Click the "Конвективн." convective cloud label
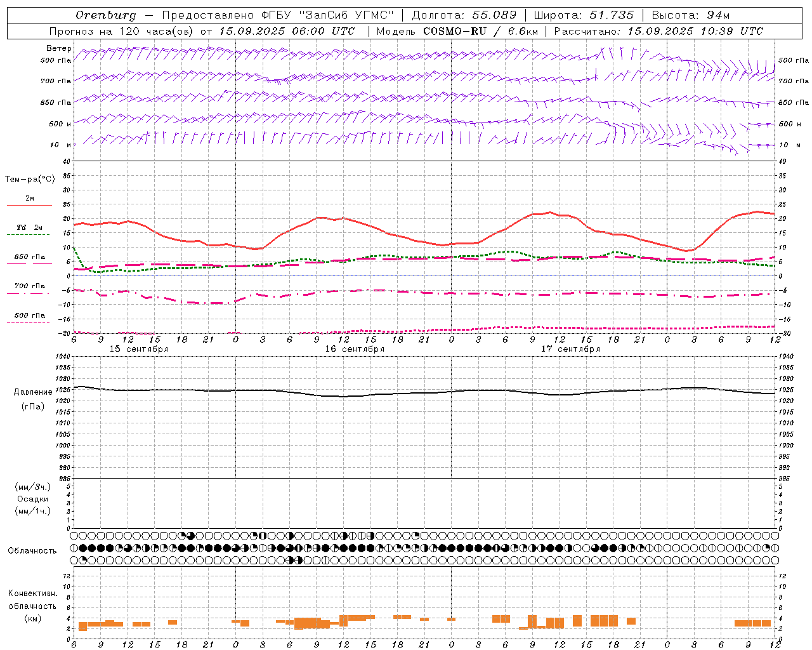The image size is (812, 650). tap(32, 594)
